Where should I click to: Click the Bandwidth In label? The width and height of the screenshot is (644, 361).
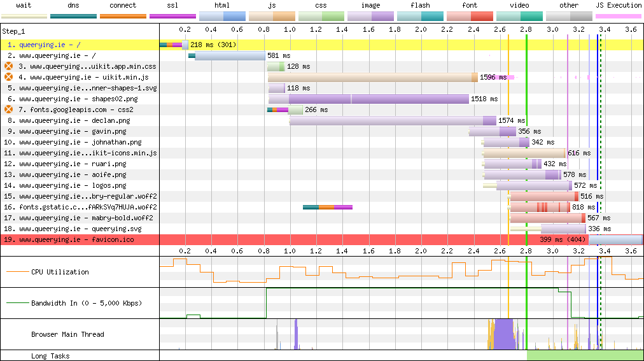(87, 303)
